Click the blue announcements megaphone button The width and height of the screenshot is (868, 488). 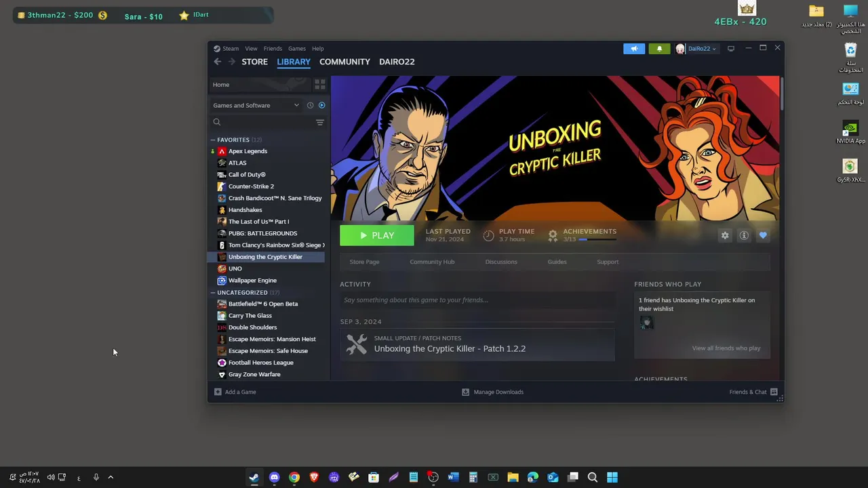(x=634, y=49)
